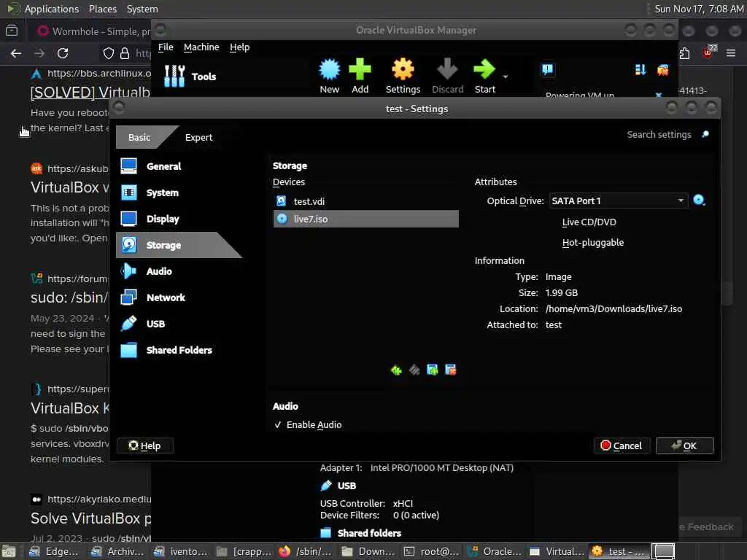Open the System menu in top panel

(x=142, y=9)
